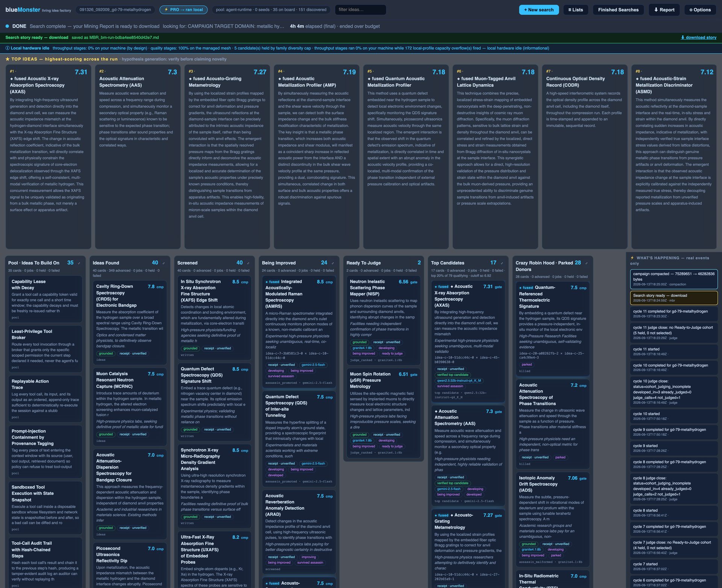Download the Report
This screenshot has width=722, height=588.
[x=664, y=10]
